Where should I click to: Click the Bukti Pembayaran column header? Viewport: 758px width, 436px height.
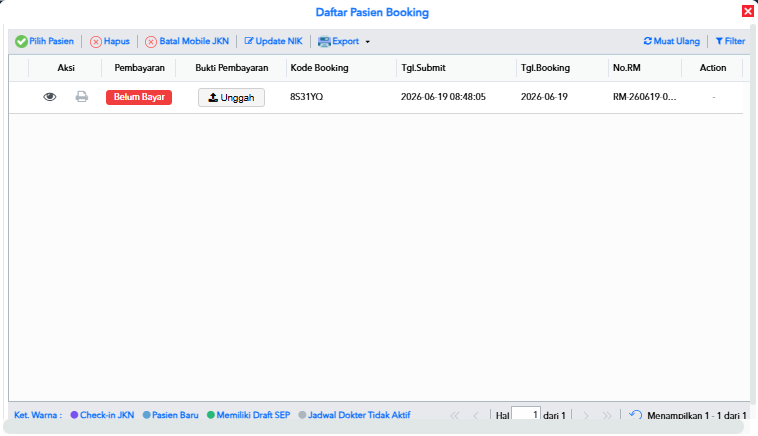pos(232,68)
